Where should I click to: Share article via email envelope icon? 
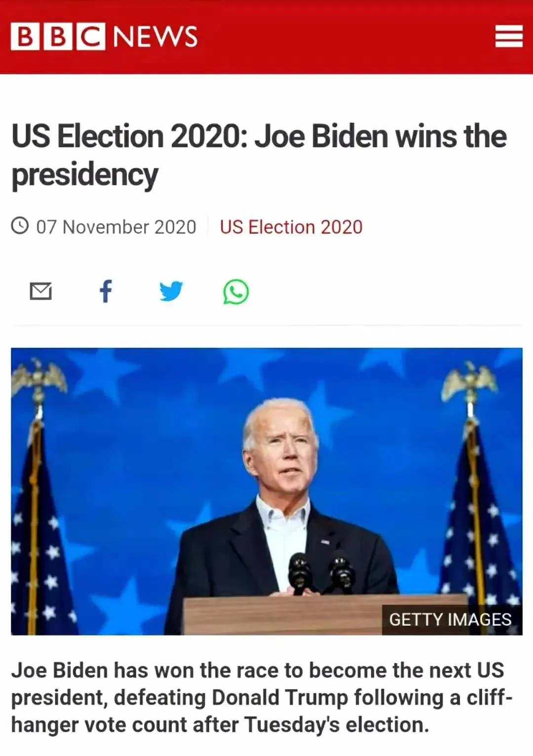click(40, 292)
